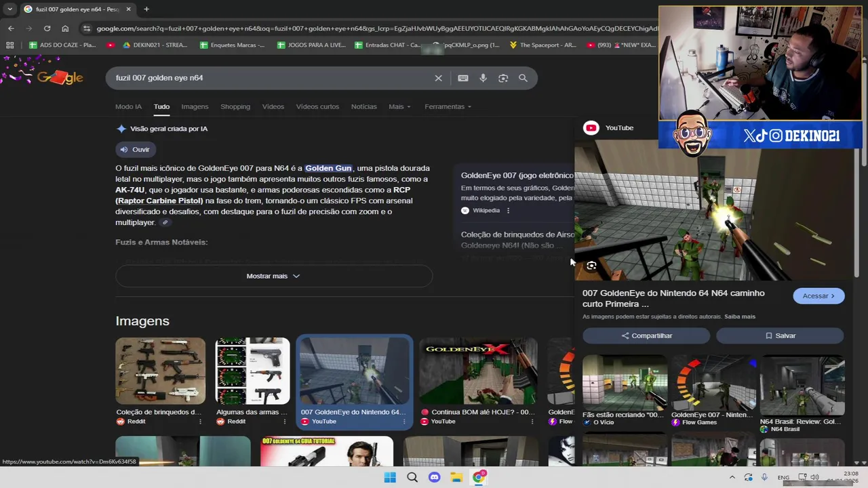Open Fãs estão recriando related image
This screenshot has width=868, height=488.
point(625,382)
